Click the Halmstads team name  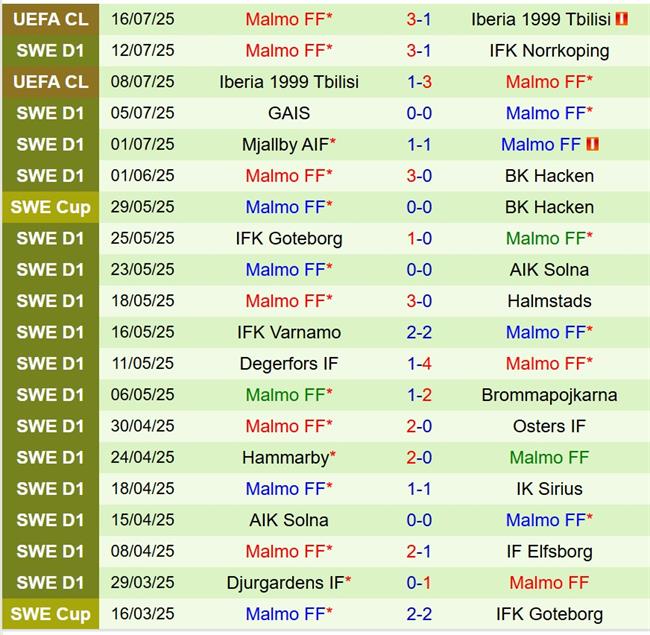[x=549, y=301]
